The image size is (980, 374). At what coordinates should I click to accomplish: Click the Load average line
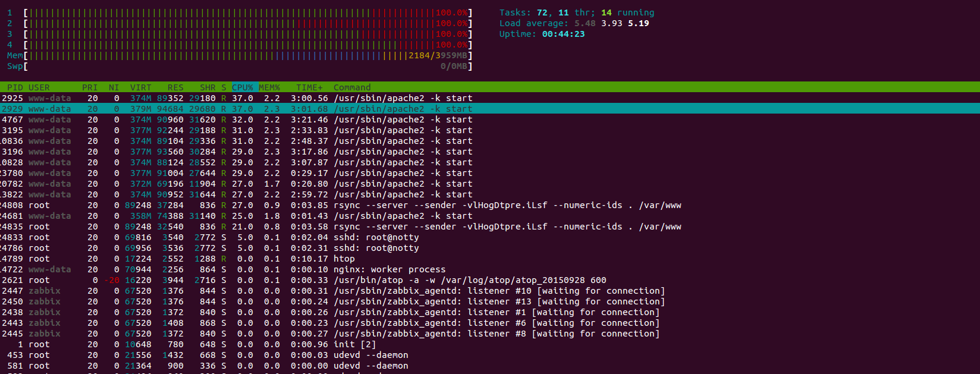tap(574, 23)
